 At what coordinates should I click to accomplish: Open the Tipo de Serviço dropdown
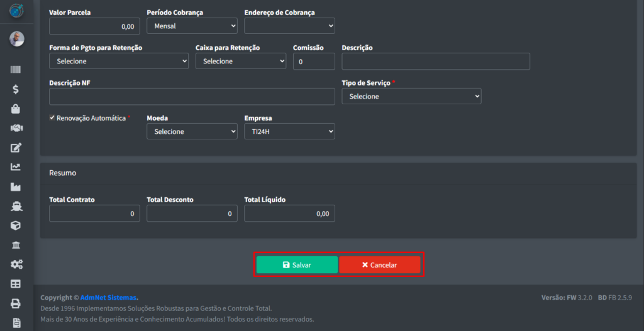coord(411,96)
